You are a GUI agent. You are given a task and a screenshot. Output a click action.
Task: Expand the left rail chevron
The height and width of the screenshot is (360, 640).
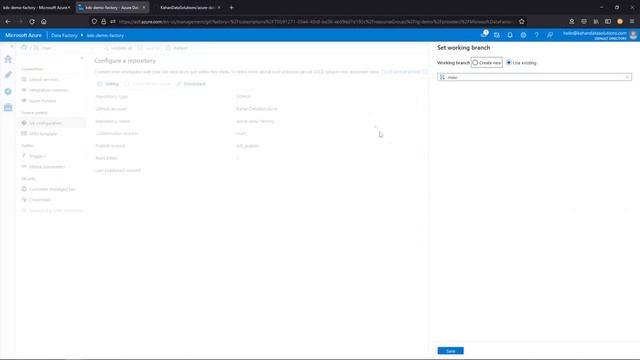coord(11,47)
